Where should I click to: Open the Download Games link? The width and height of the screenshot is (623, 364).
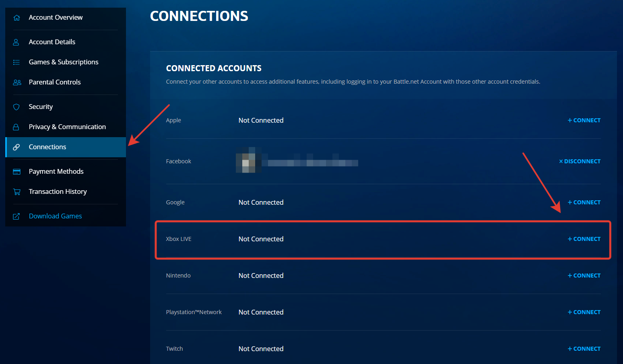coord(55,216)
